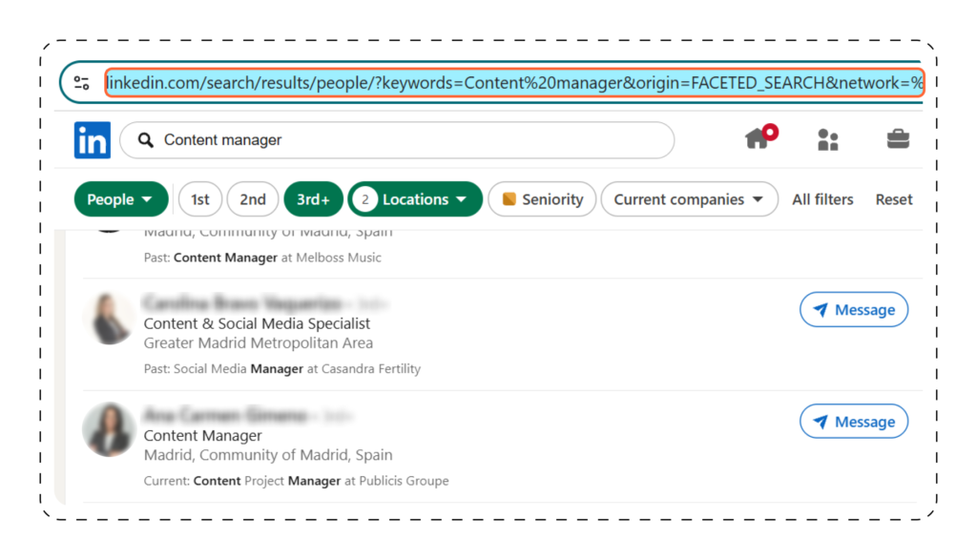Open the People filter dropdown

tap(121, 199)
